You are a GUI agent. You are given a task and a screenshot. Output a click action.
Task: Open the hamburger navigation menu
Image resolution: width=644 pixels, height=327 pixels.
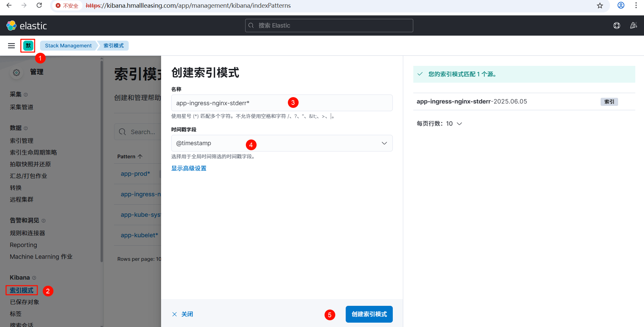coord(11,46)
